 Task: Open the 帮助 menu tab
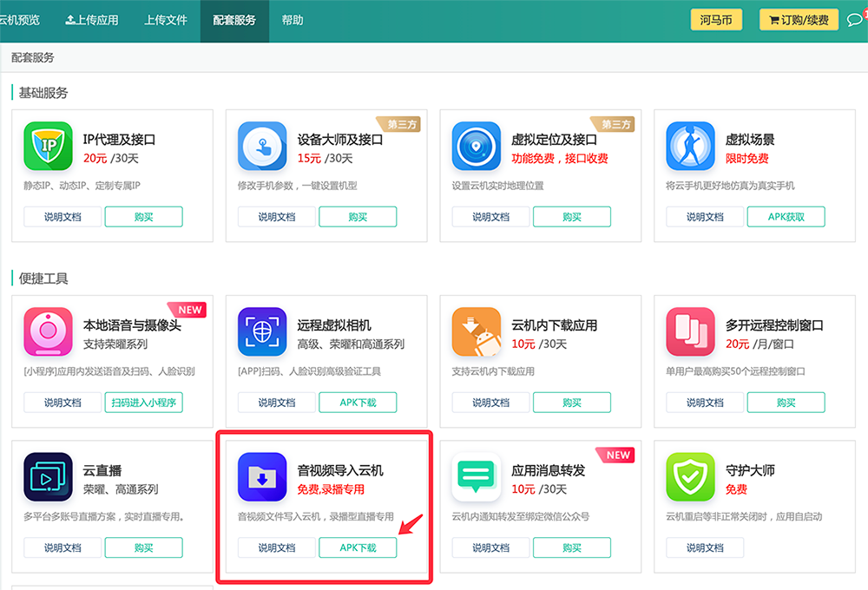293,20
